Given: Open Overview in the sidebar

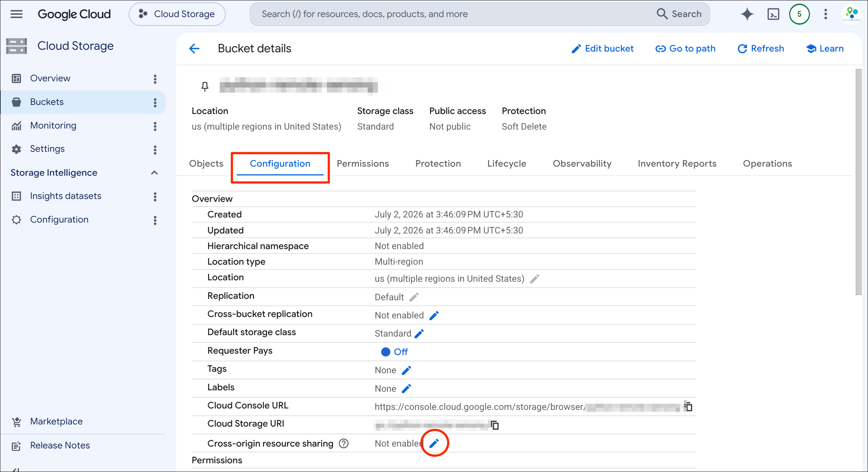Looking at the screenshot, I should pyautogui.click(x=50, y=78).
